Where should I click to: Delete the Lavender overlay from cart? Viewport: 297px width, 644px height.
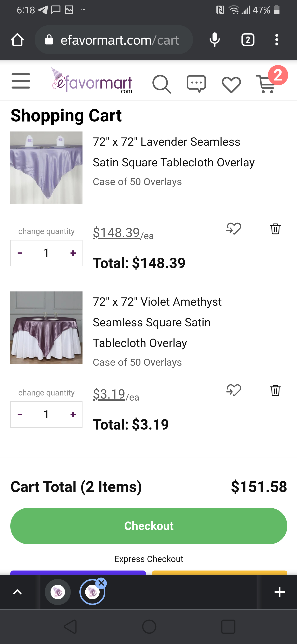pyautogui.click(x=275, y=229)
